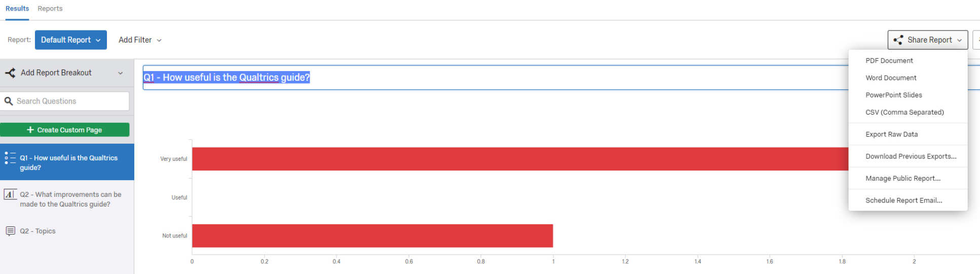Select PowerPoint Slides export option

point(893,95)
